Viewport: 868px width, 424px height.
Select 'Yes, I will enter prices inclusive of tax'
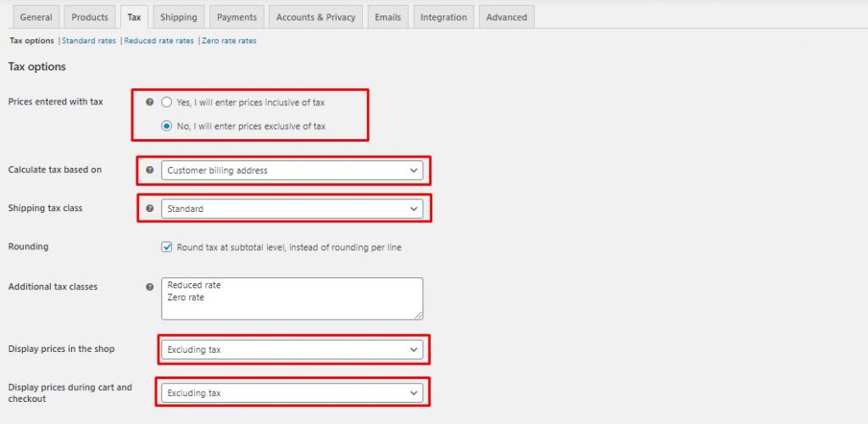click(167, 103)
